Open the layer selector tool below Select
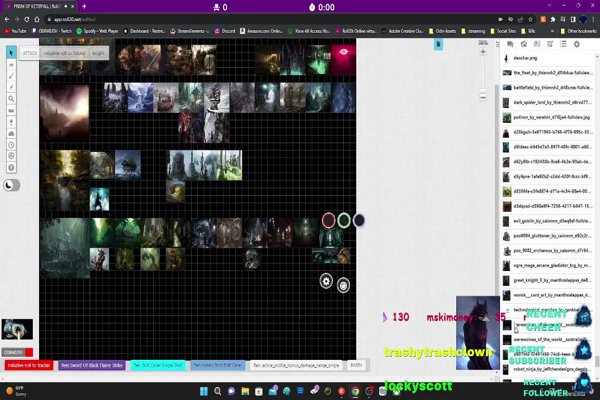The width and height of the screenshot is (600, 400). point(11,65)
